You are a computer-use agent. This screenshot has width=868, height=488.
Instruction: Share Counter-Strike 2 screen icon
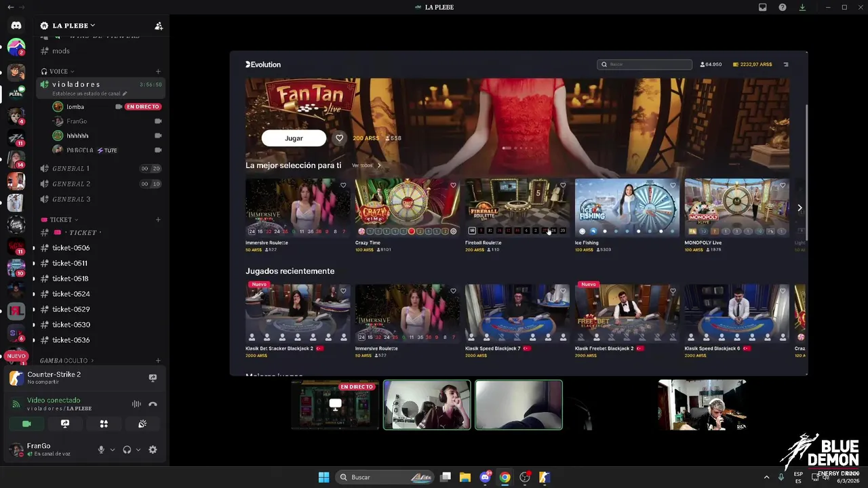[x=153, y=378]
